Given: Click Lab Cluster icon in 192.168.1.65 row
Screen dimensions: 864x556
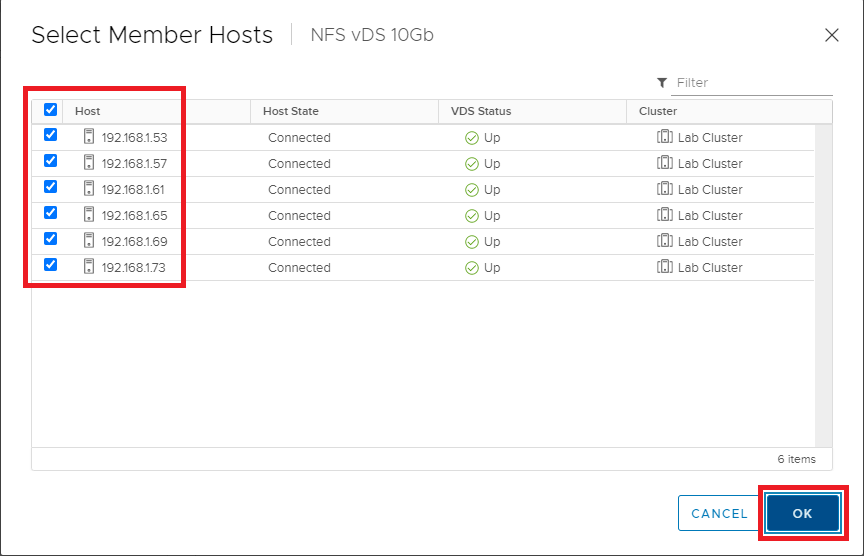Looking at the screenshot, I should [x=665, y=215].
